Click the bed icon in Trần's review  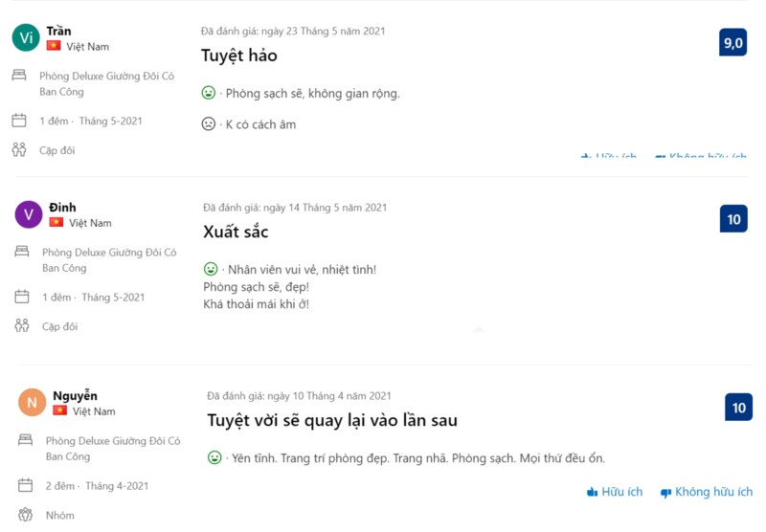[x=19, y=76]
